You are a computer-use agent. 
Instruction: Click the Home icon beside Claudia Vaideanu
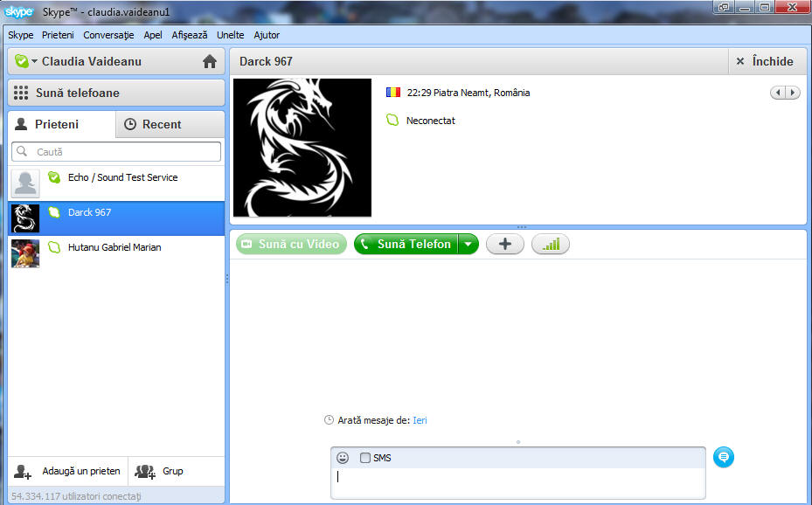pos(209,61)
